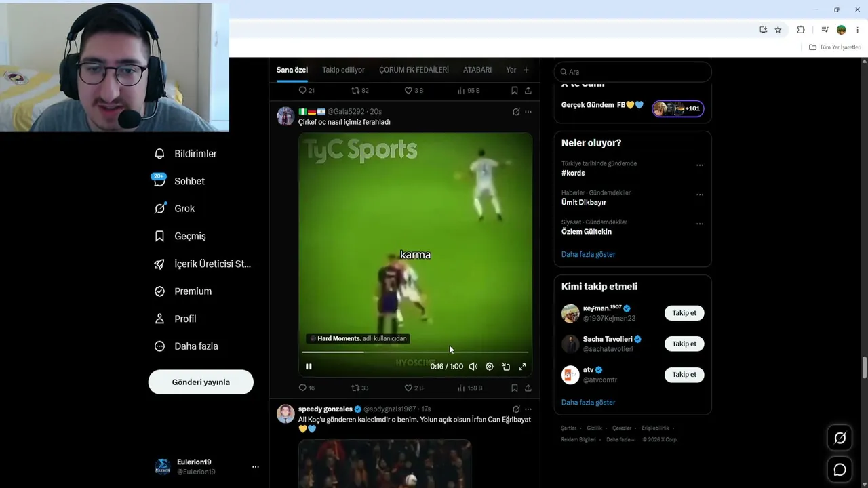Open Geçmiş in the sidebar
This screenshot has width=868, height=488.
pos(180,236)
